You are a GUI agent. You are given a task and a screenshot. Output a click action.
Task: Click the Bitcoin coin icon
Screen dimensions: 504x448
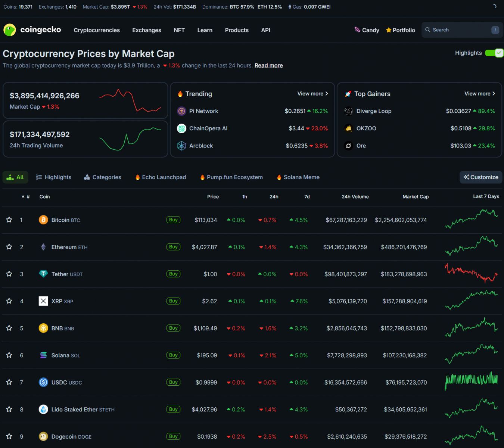tap(43, 220)
